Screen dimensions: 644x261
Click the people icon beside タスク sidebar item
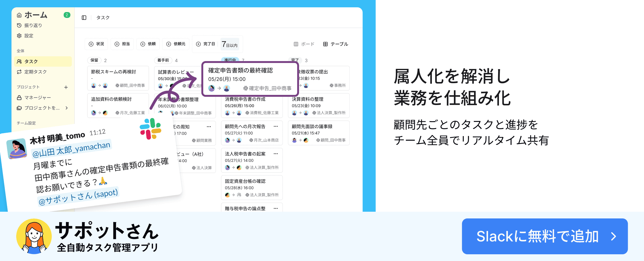point(19,61)
